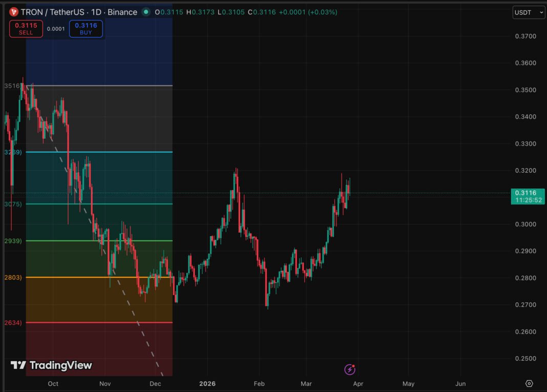Open the purple lightning event icon

coord(350,369)
